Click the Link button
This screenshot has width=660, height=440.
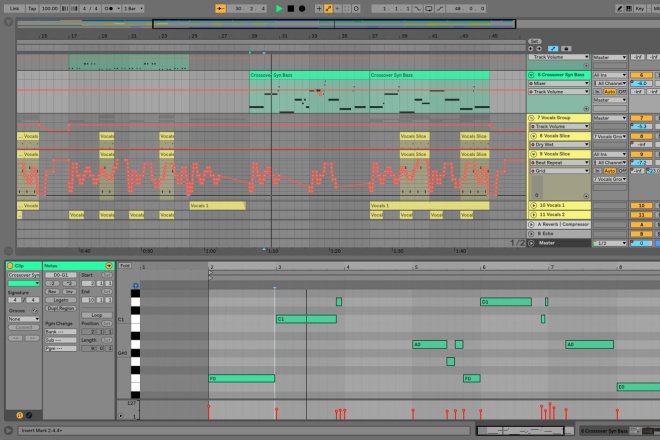click(x=14, y=8)
